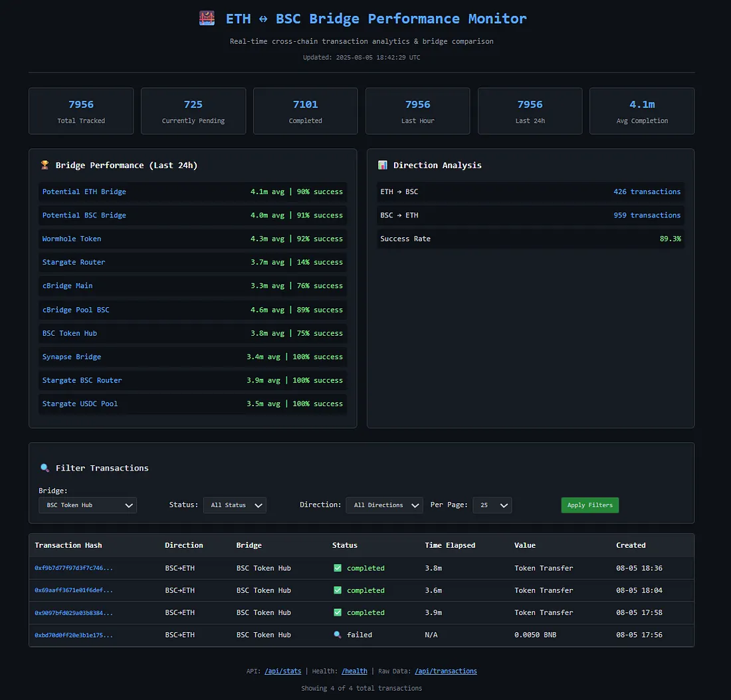Click the failed status icon in last row
The height and width of the screenshot is (700, 731).
pyautogui.click(x=338, y=635)
